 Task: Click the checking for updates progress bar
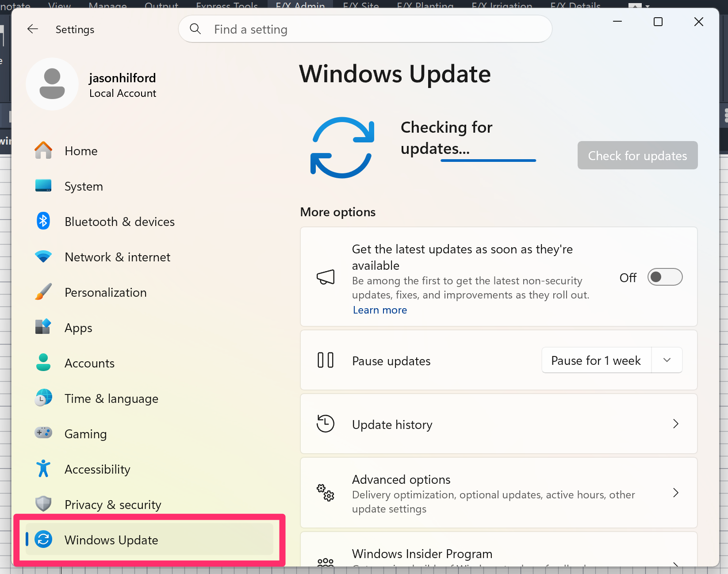(x=488, y=161)
